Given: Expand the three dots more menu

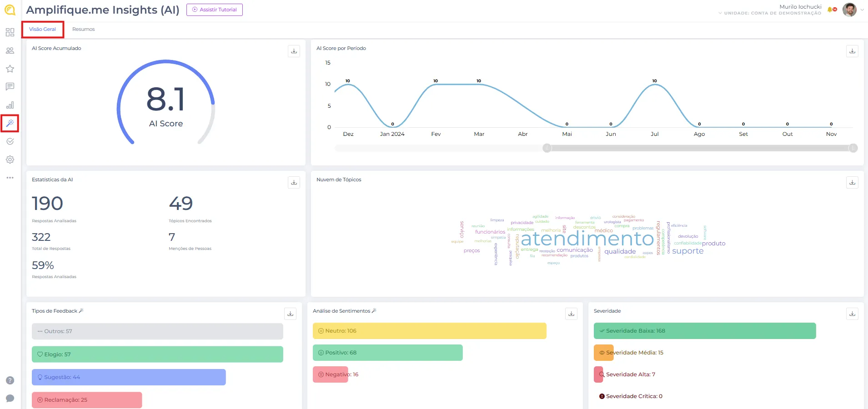Looking at the screenshot, I should [10, 178].
